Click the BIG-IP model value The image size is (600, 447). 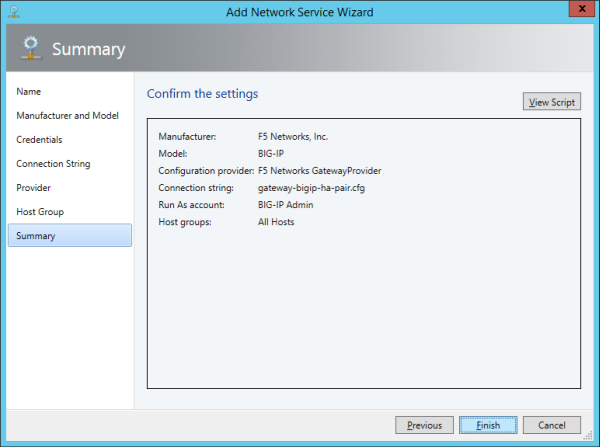[273, 154]
